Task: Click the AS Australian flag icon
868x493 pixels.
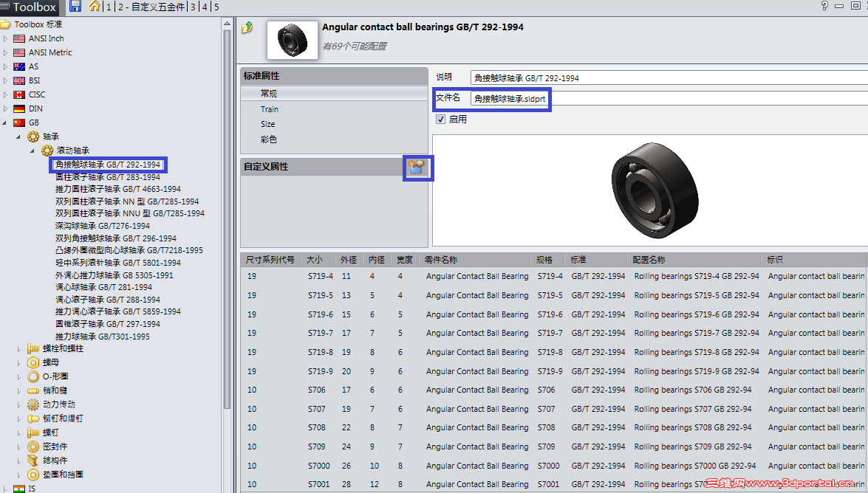Action: tap(19, 67)
